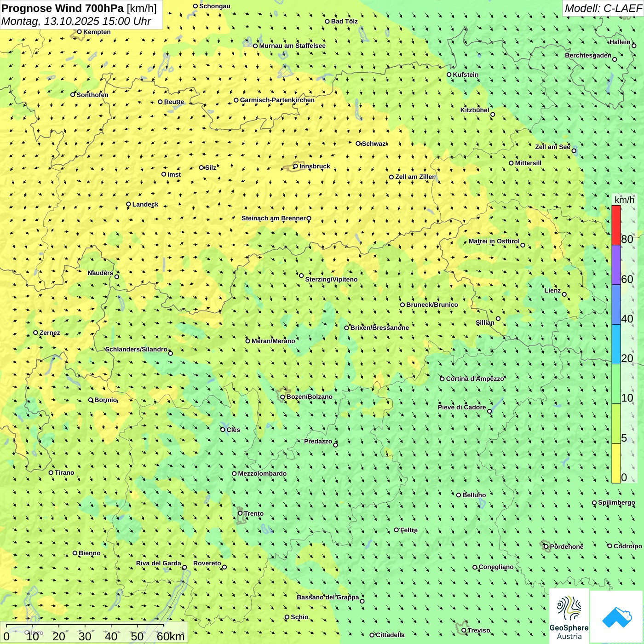Viewport: 644px width, 644px height.
Task: Click the 'Bassano del Grappa' label
Action: (328, 597)
